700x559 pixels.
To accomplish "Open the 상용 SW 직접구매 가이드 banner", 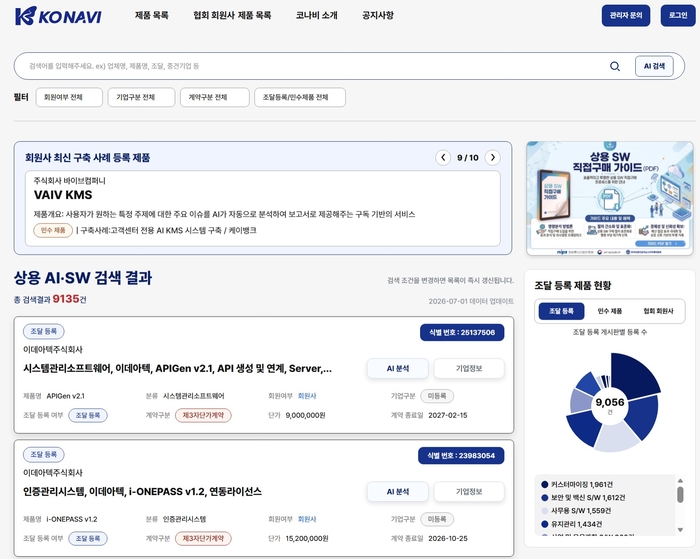I will tap(610, 199).
